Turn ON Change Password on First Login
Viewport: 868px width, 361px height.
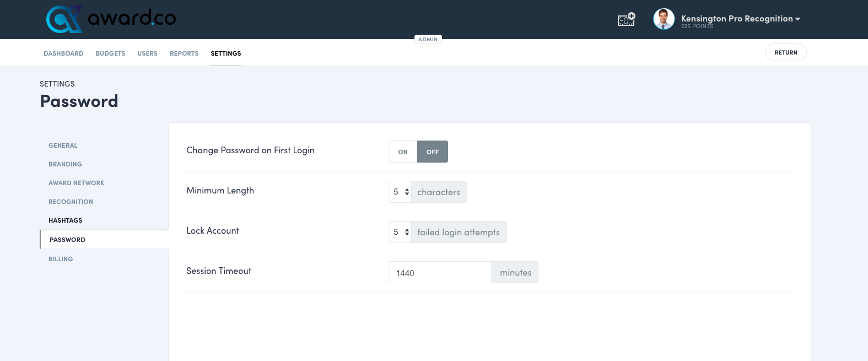tap(403, 152)
